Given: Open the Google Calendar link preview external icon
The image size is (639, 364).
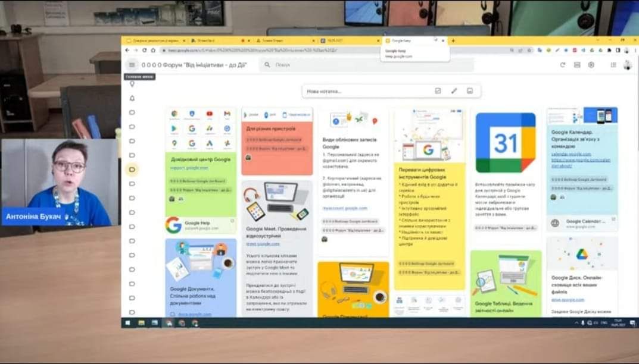Looking at the screenshot, I should pos(613,219).
